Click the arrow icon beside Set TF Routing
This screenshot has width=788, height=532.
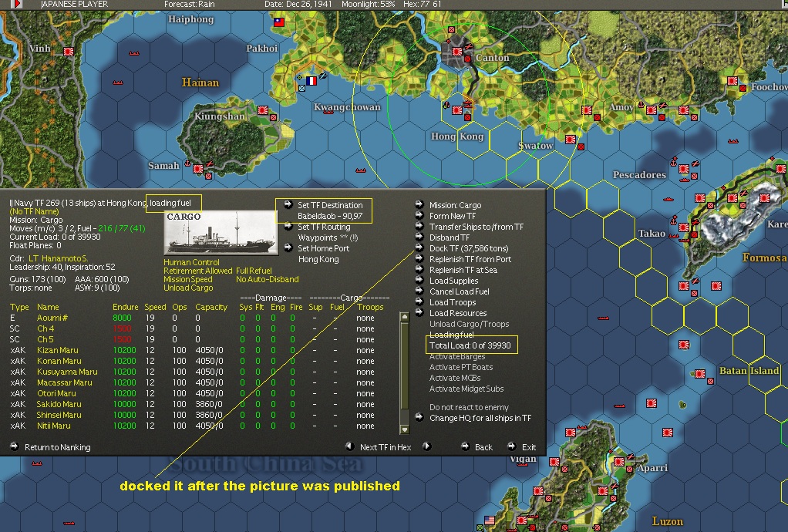[288, 226]
